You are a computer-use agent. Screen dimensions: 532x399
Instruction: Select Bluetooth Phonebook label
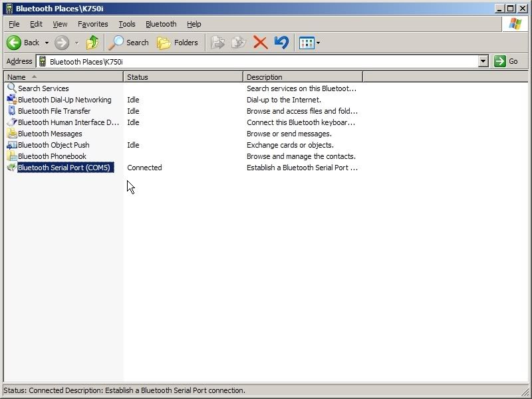tap(52, 156)
